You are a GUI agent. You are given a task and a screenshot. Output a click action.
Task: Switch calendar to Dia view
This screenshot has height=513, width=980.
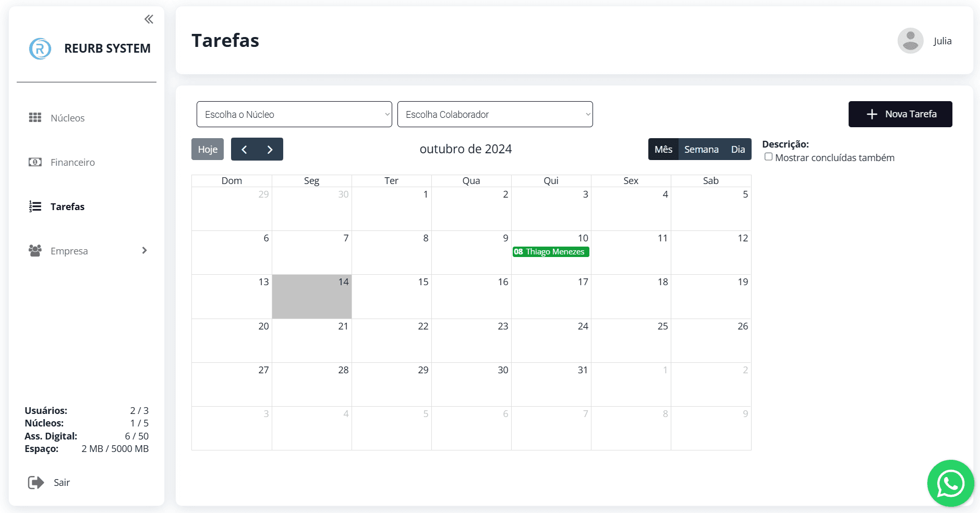pyautogui.click(x=738, y=149)
